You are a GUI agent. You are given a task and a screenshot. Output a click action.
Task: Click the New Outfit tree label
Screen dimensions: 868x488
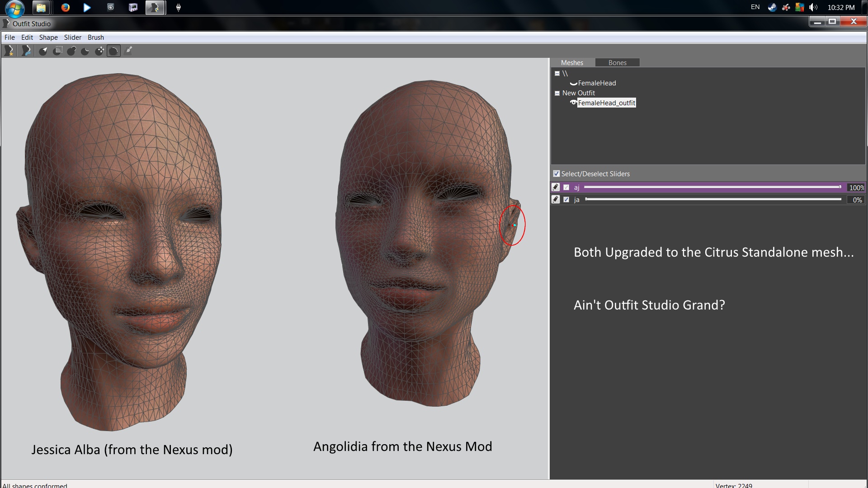coord(578,93)
